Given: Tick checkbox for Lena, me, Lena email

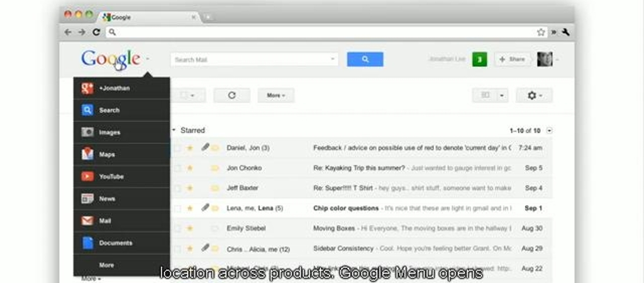Looking at the screenshot, I should pyautogui.click(x=177, y=208).
